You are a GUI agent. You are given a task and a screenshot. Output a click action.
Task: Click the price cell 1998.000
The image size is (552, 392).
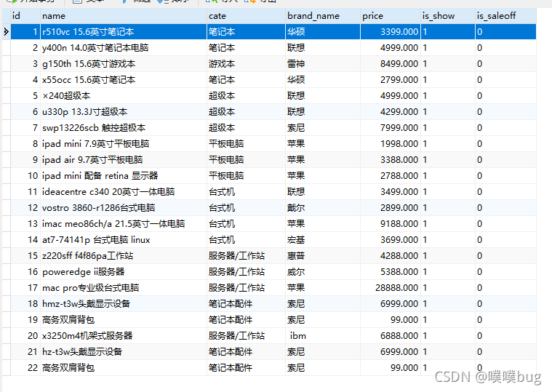(x=390, y=144)
